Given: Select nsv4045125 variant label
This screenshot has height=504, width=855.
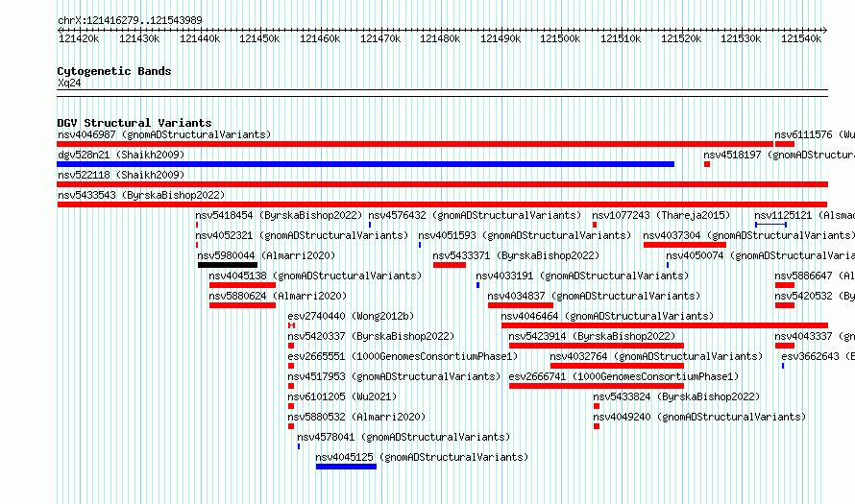Looking at the screenshot, I should (422, 457).
